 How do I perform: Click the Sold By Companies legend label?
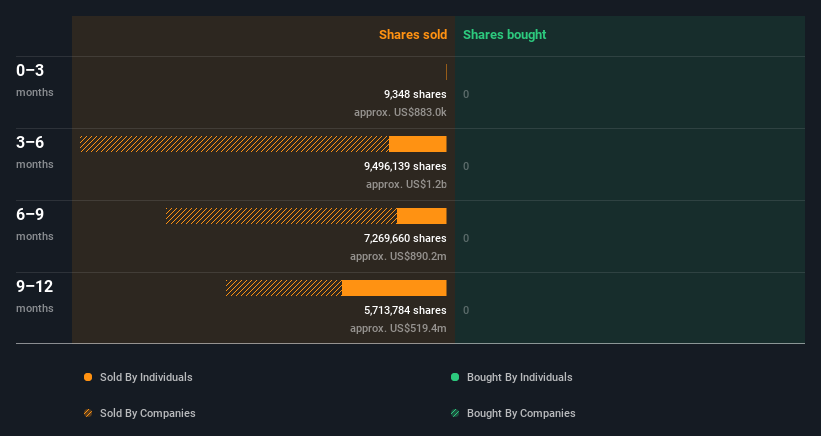coord(148,413)
